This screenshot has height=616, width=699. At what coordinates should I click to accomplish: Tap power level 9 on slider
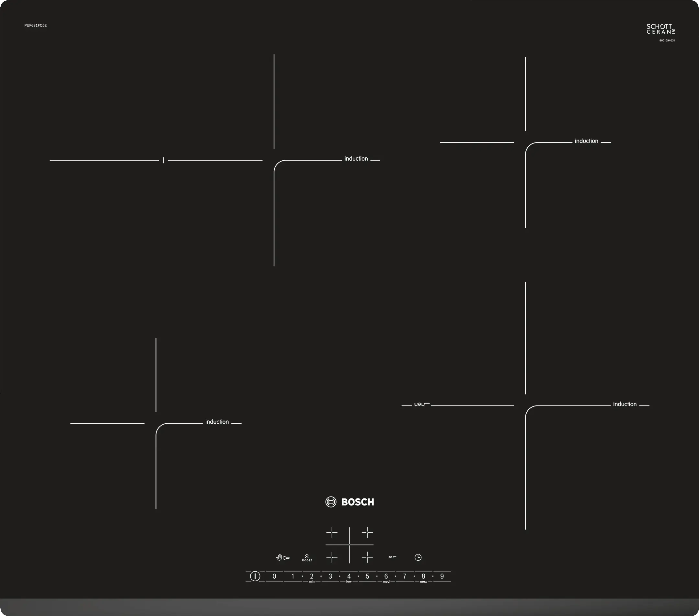pyautogui.click(x=442, y=576)
